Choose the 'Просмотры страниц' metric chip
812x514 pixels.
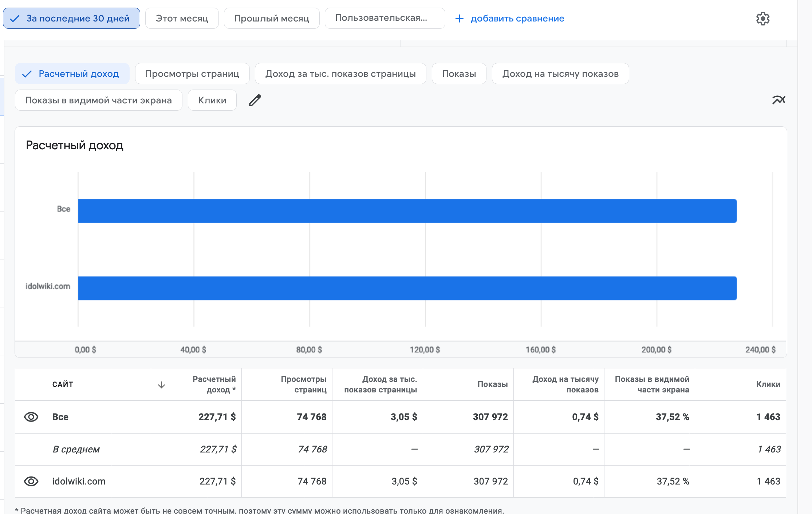pos(192,74)
